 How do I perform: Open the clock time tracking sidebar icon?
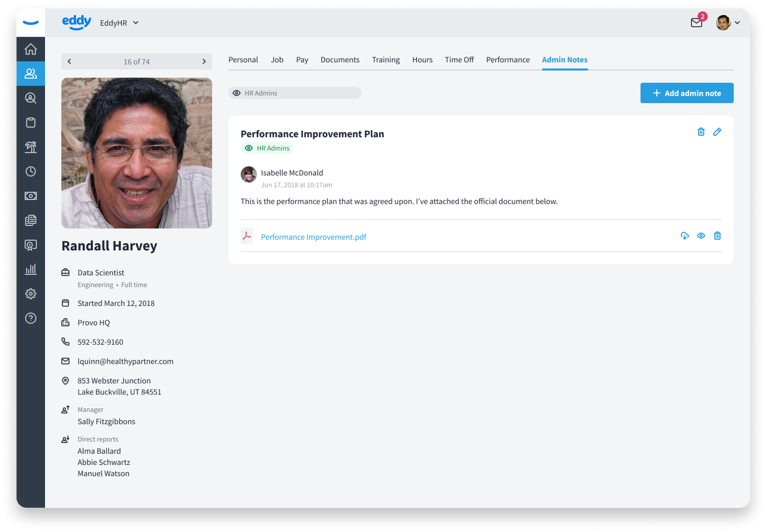31,172
